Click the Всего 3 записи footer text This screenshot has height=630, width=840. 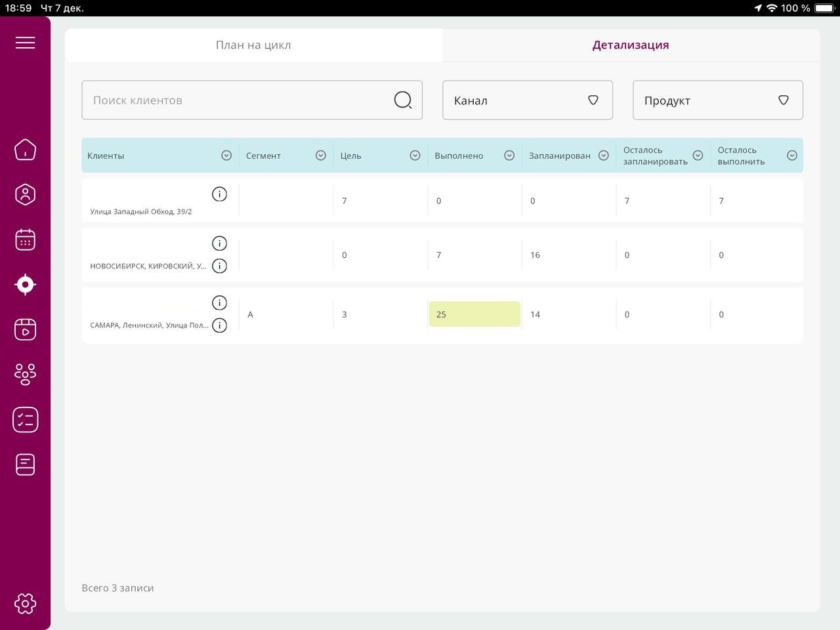click(117, 588)
